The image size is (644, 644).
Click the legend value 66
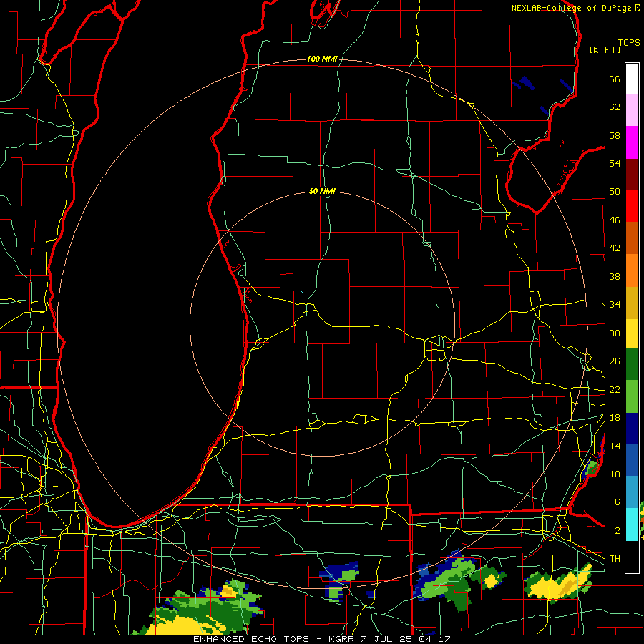pyautogui.click(x=615, y=79)
